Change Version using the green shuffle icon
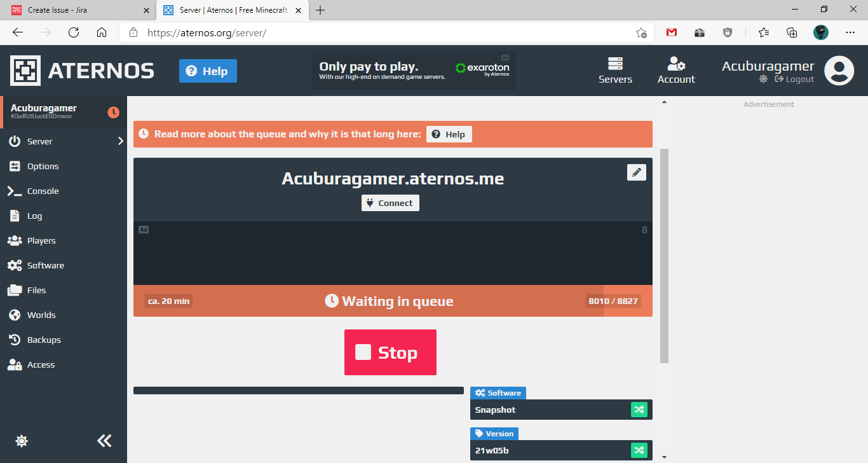 point(639,450)
